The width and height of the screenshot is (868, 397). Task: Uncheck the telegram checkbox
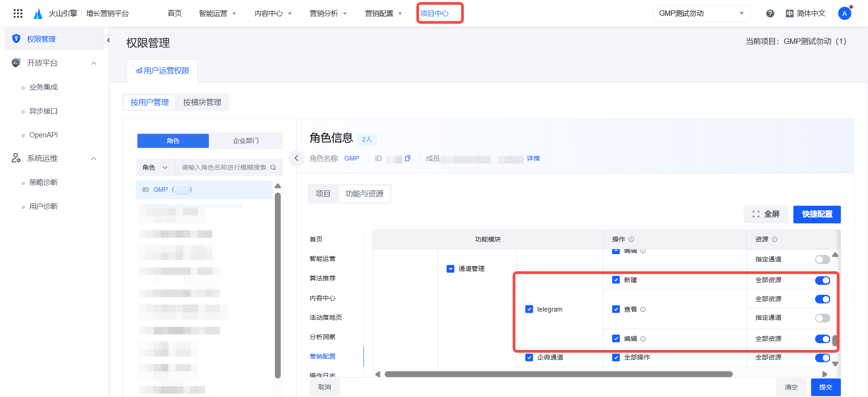(529, 309)
